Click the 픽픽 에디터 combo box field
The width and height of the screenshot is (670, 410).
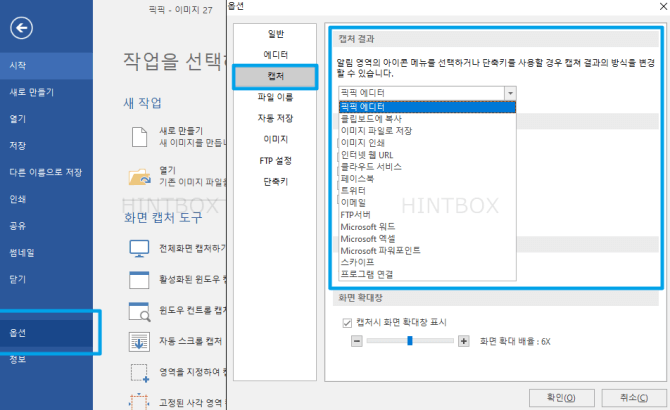coord(421,93)
